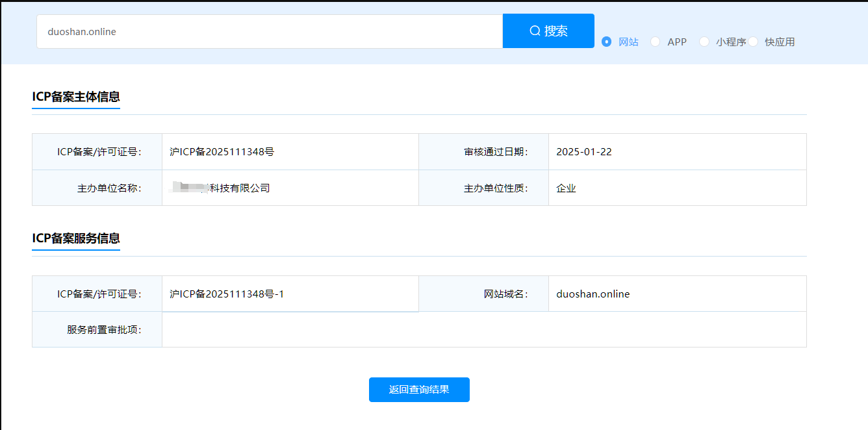The width and height of the screenshot is (868, 430).
Task: Click the 主办单位名称 label cell
Action: pos(97,188)
